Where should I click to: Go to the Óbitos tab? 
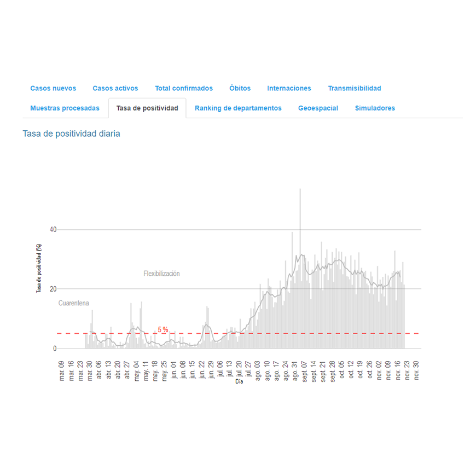click(240, 88)
